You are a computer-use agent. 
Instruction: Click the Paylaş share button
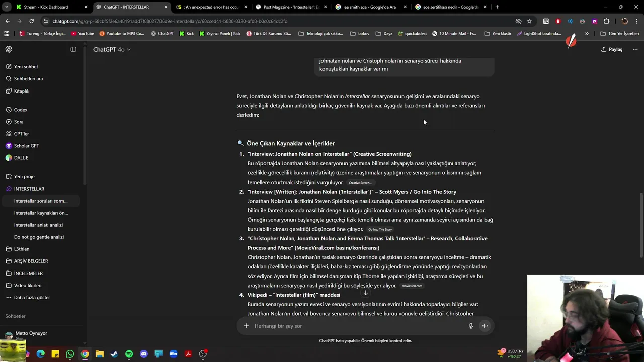pyautogui.click(x=611, y=49)
